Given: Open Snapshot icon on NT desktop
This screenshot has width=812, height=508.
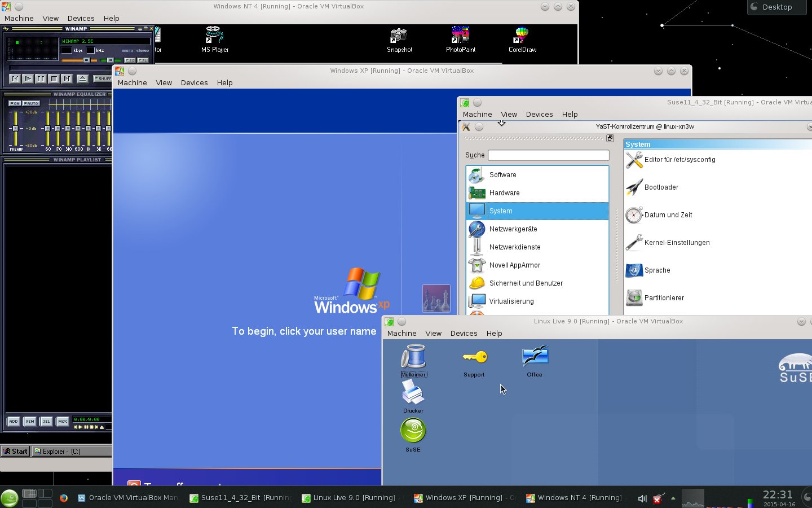Looking at the screenshot, I should click(x=399, y=40).
